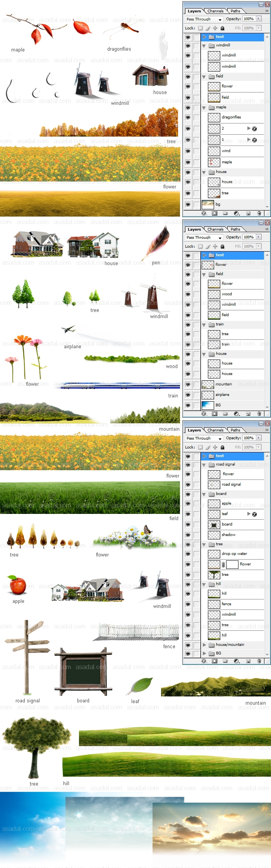Screen dimensions: 271x868
Task: Create adjustment layer in middle Layers panel
Action: 237,414
